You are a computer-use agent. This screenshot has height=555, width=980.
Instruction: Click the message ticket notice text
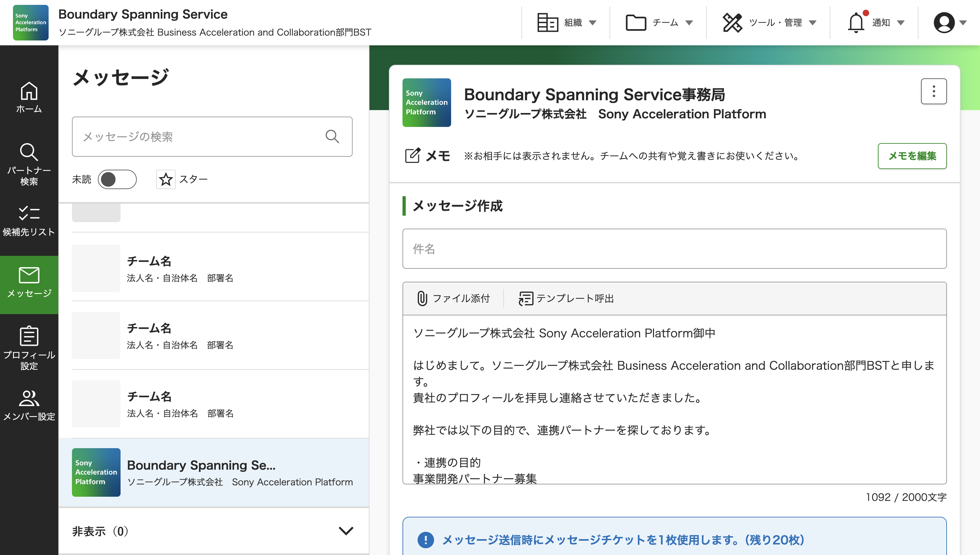point(623,540)
